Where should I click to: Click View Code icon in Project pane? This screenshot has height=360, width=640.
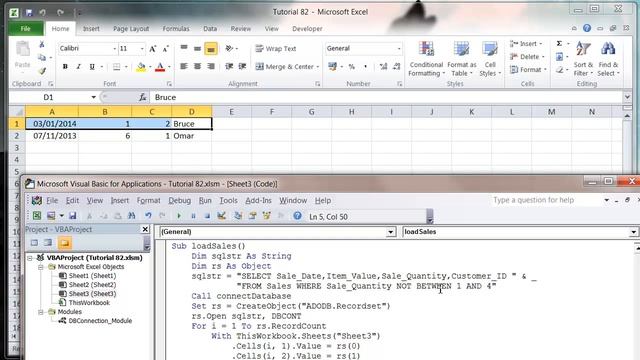34,243
